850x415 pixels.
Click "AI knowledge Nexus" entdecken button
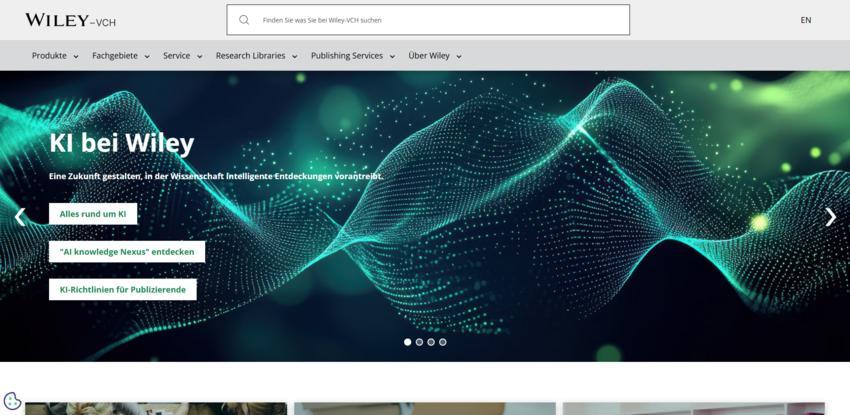point(127,252)
